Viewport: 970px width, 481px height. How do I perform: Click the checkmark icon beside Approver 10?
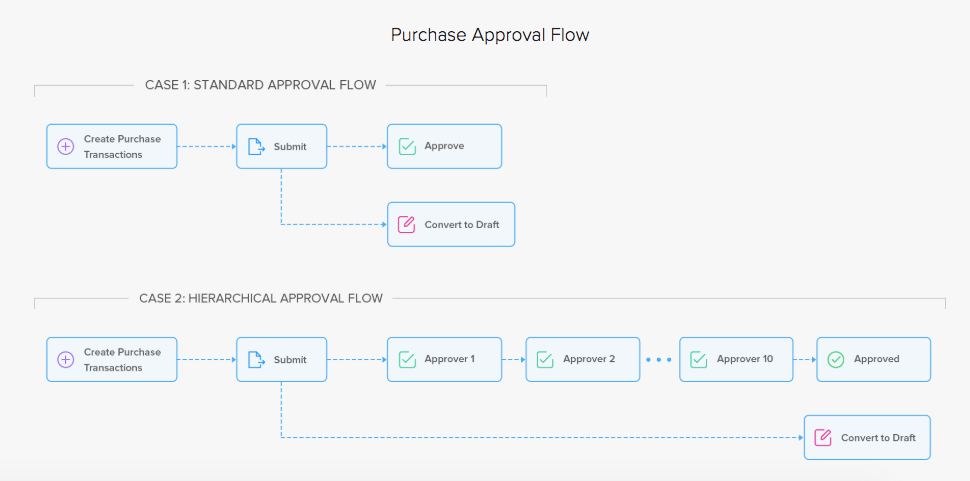(x=699, y=359)
